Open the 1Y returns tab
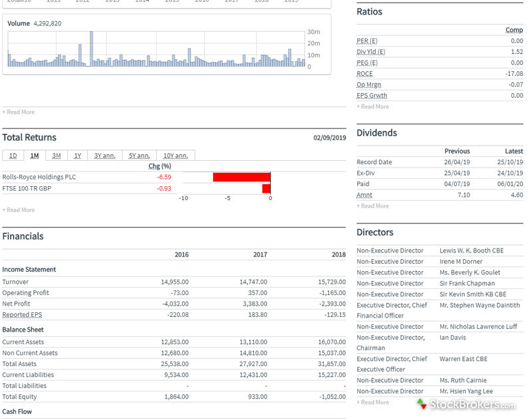 click(77, 156)
